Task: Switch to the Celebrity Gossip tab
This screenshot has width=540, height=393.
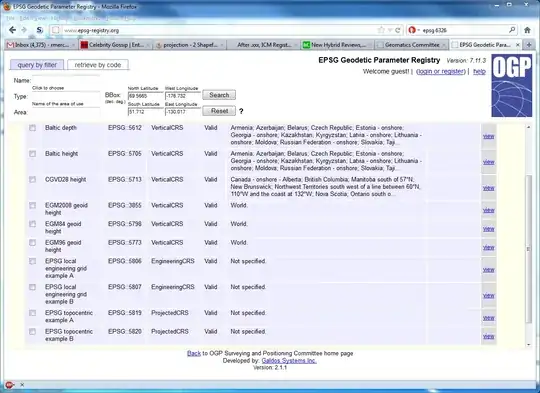Action: click(x=115, y=45)
